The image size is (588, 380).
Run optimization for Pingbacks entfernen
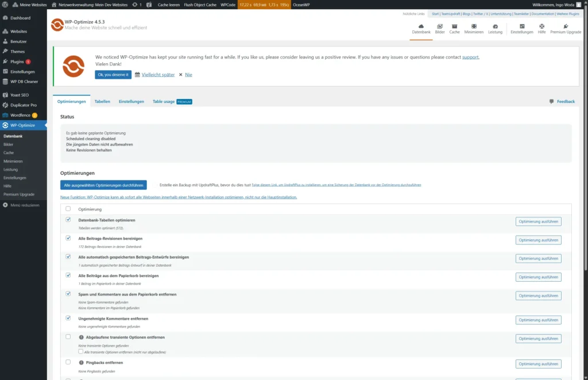[538, 364]
